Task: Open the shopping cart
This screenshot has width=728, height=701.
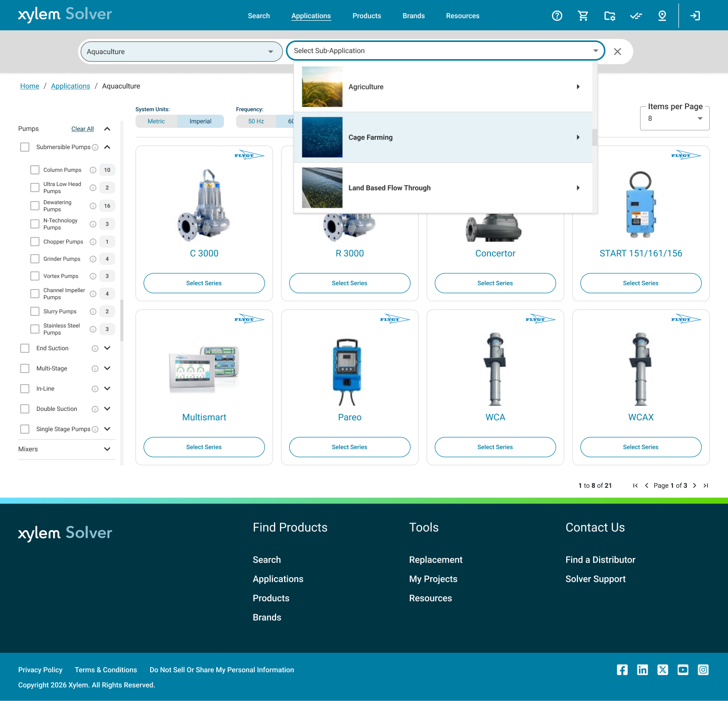Action: 583,16
